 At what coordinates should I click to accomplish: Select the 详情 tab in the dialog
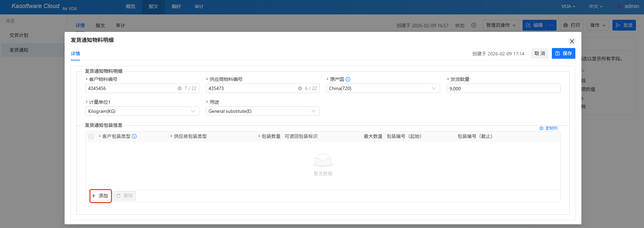75,54
